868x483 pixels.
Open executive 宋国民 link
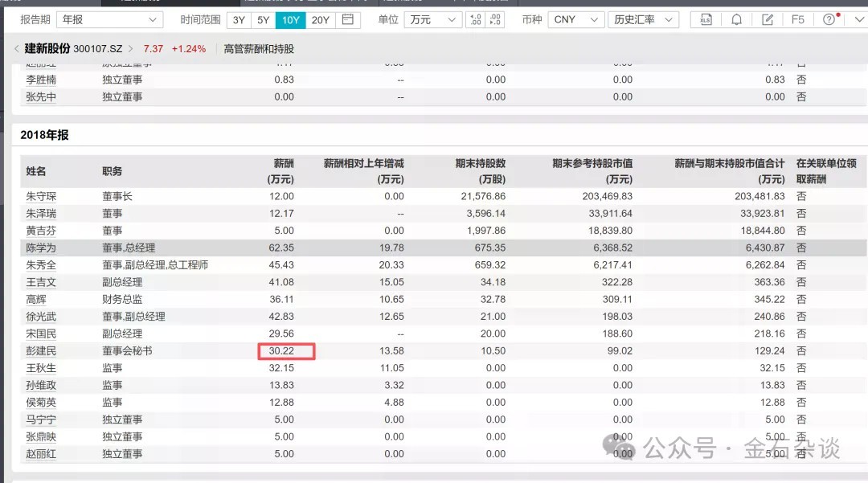coord(41,334)
